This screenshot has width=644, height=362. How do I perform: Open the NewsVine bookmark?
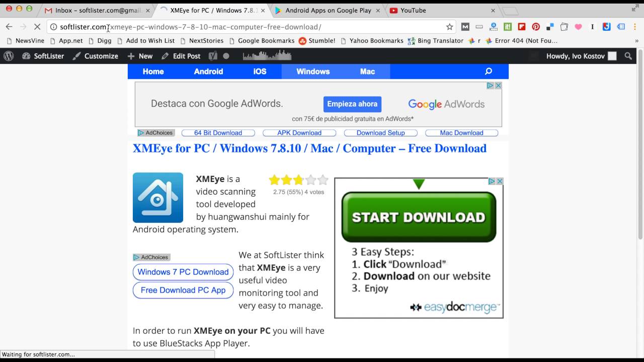[26, 41]
